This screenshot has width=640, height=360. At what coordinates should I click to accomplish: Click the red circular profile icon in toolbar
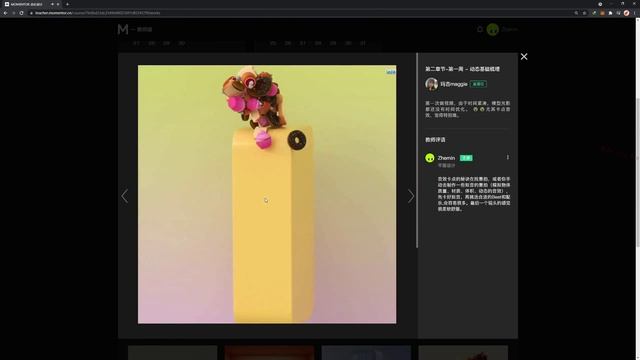point(627,13)
